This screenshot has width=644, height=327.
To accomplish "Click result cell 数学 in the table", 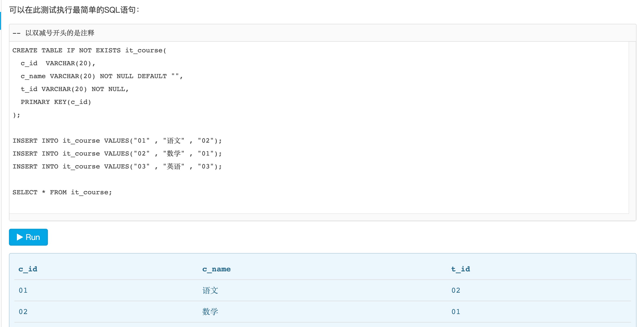I will [210, 312].
